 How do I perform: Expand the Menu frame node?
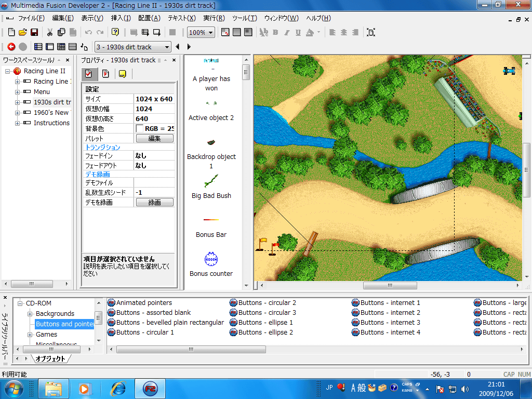point(17,92)
